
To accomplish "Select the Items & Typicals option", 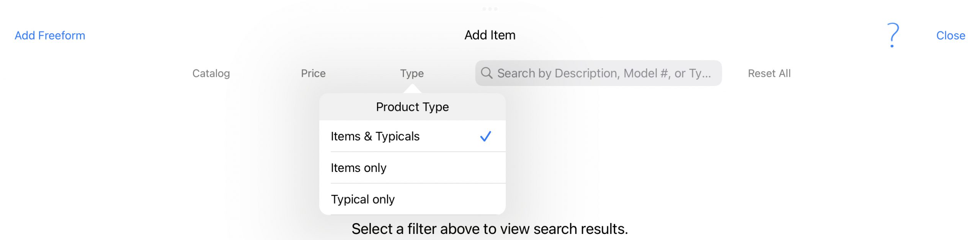I will tap(412, 136).
